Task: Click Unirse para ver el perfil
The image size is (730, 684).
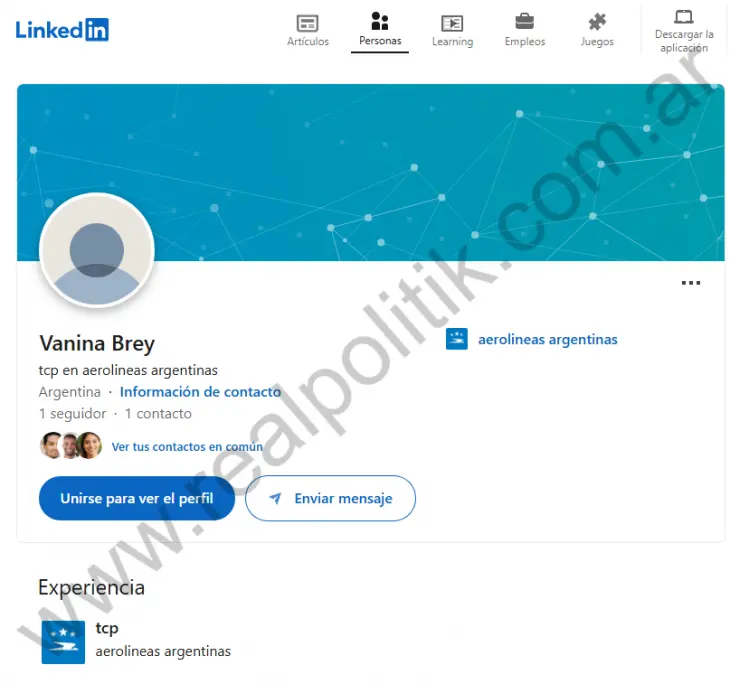Action: click(137, 498)
